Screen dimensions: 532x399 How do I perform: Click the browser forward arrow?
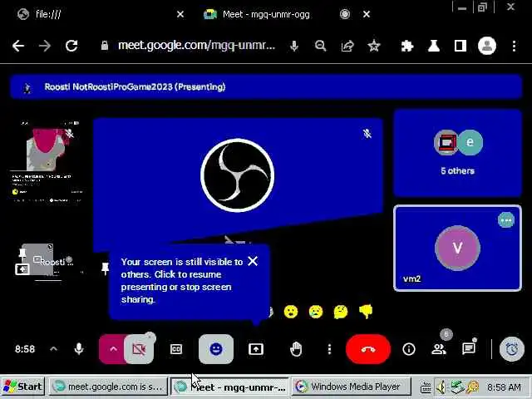click(44, 46)
